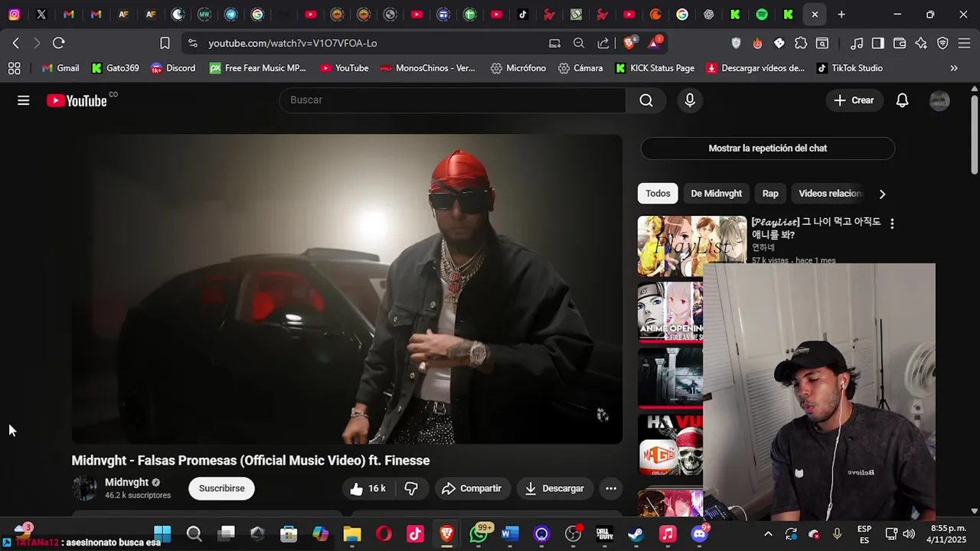980x551 pixels.
Task: Click Mostrar la repetición del chat
Action: tap(767, 148)
